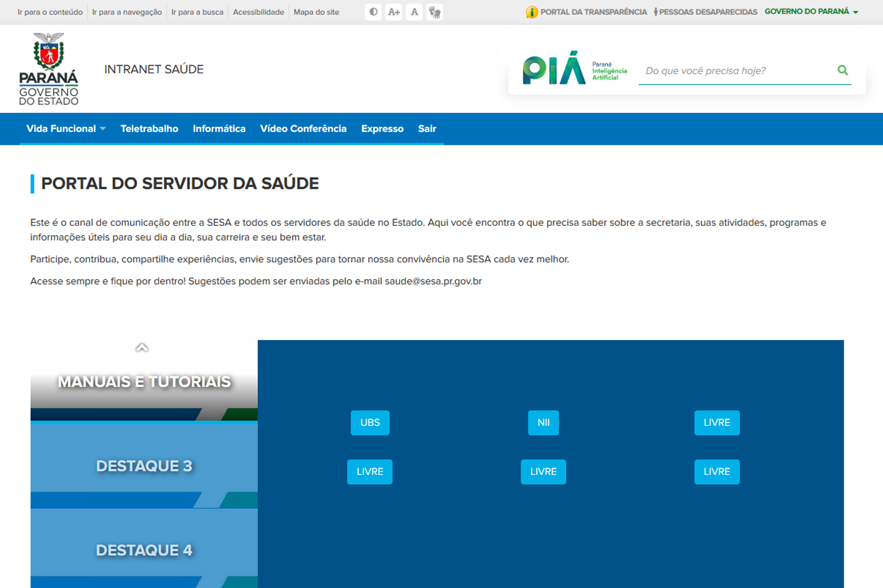Open the Vídeo Conferência menu item

tap(303, 129)
